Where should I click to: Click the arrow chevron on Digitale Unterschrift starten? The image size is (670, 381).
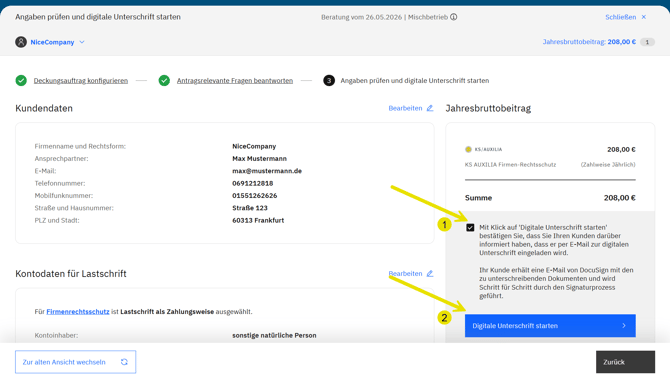click(x=624, y=325)
